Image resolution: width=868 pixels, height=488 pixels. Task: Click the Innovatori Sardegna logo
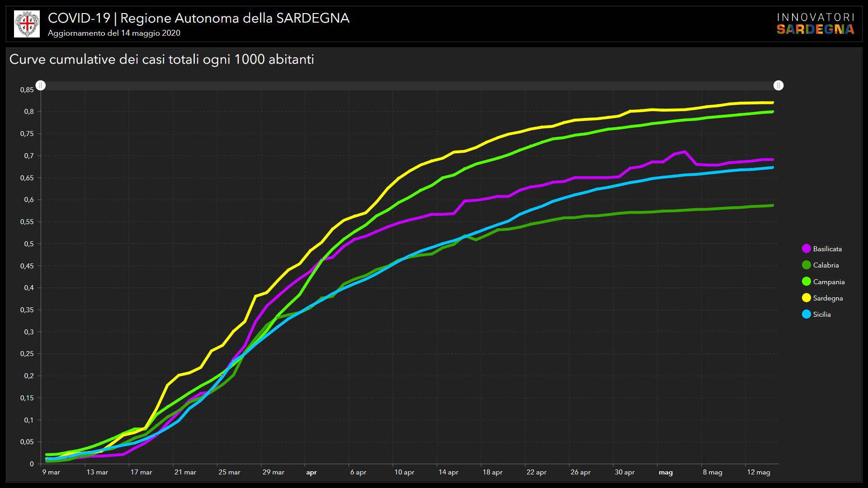tap(815, 24)
